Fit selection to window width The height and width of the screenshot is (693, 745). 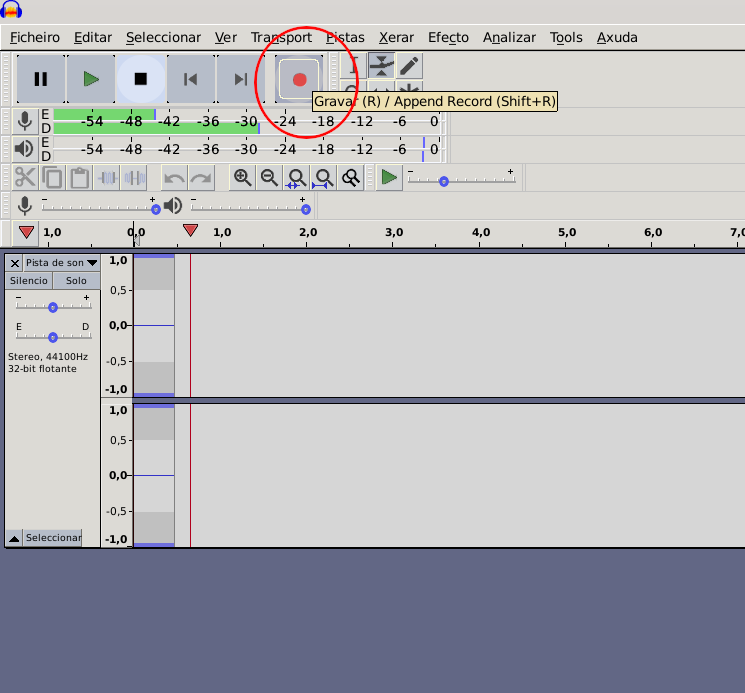(x=296, y=178)
